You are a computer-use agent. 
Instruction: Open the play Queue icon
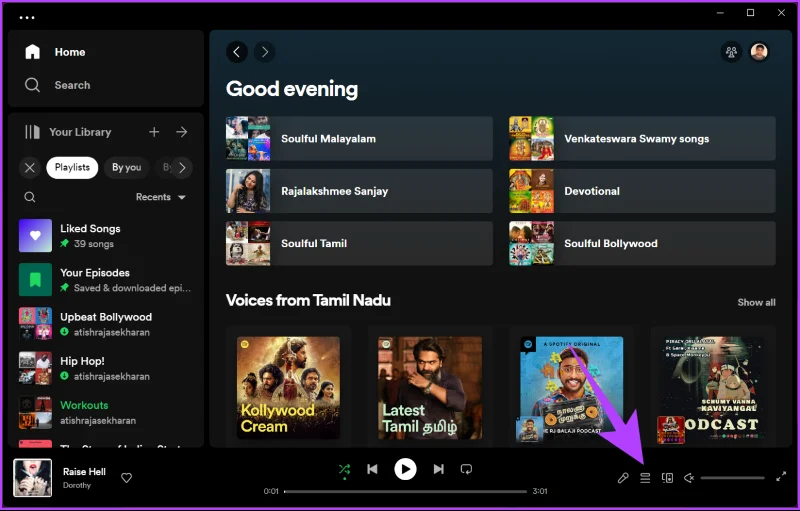coord(645,478)
